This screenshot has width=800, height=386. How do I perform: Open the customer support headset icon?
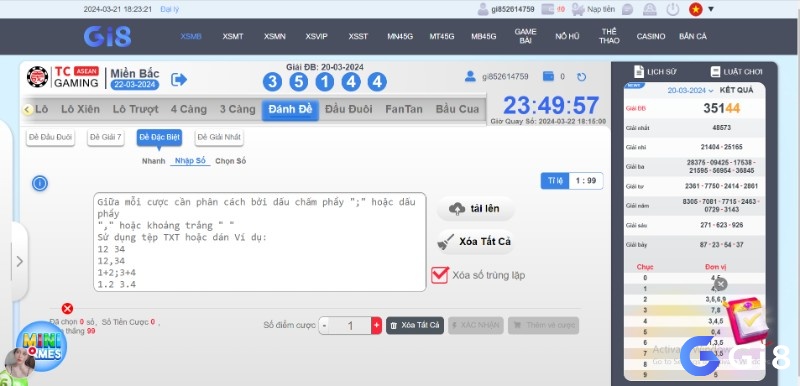coord(649,9)
